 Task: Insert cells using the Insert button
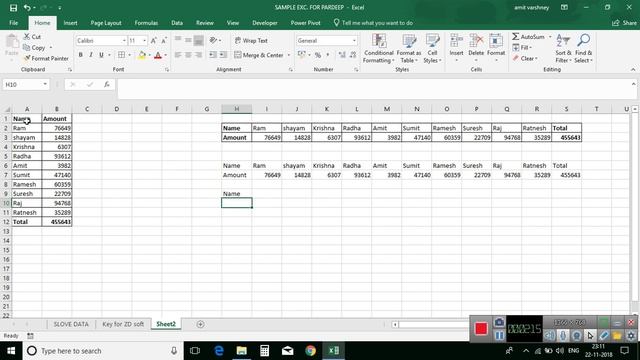(456, 49)
